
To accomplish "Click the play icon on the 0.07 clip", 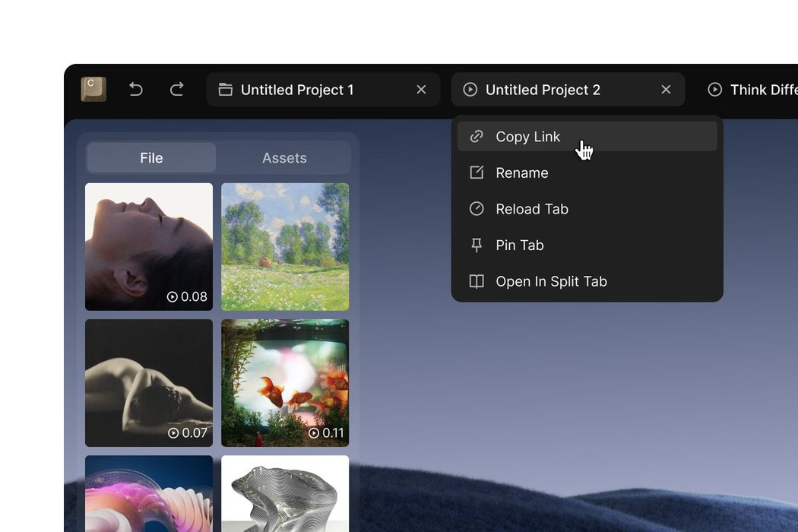I will click(173, 432).
